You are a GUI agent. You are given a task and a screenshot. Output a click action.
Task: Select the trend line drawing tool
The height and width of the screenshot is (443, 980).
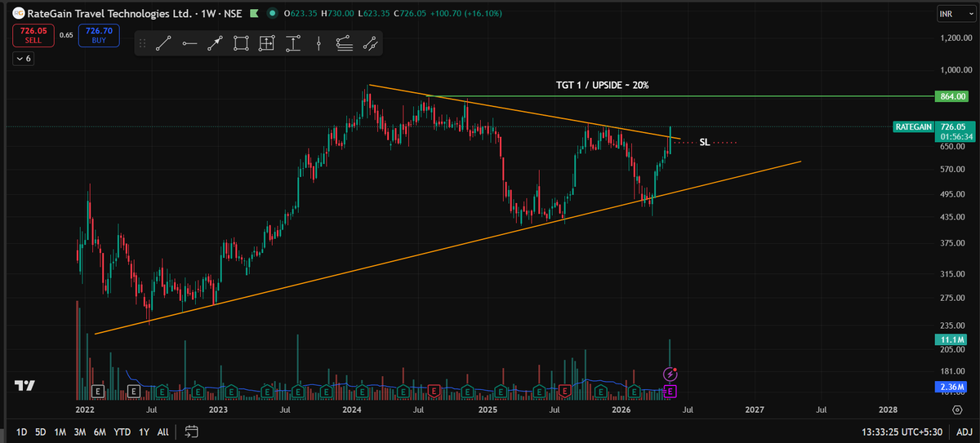(163, 43)
